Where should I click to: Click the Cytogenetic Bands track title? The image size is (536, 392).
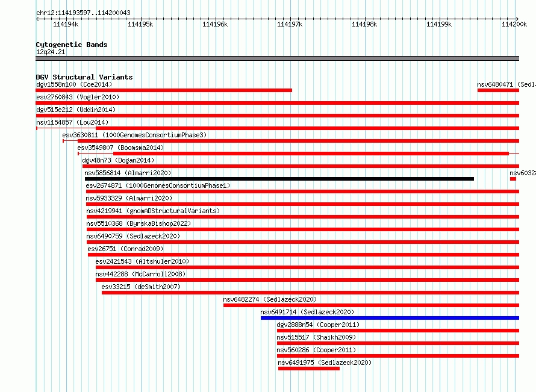(x=72, y=45)
